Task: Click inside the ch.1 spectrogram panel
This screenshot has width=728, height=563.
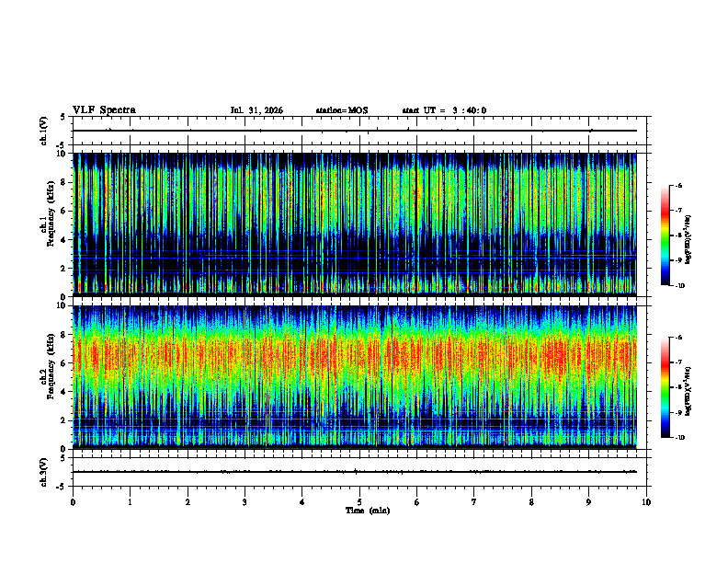Action: pyautogui.click(x=355, y=224)
